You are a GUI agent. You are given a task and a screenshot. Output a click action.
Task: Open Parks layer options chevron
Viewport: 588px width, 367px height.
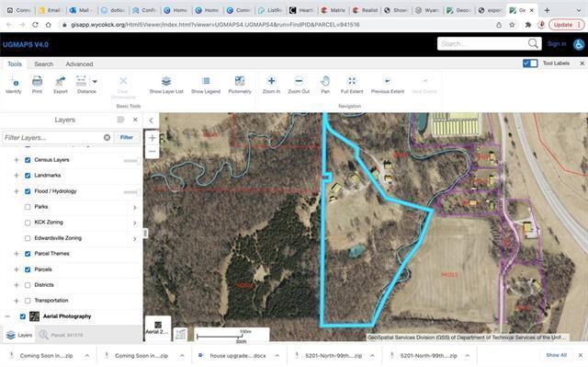(x=135, y=208)
